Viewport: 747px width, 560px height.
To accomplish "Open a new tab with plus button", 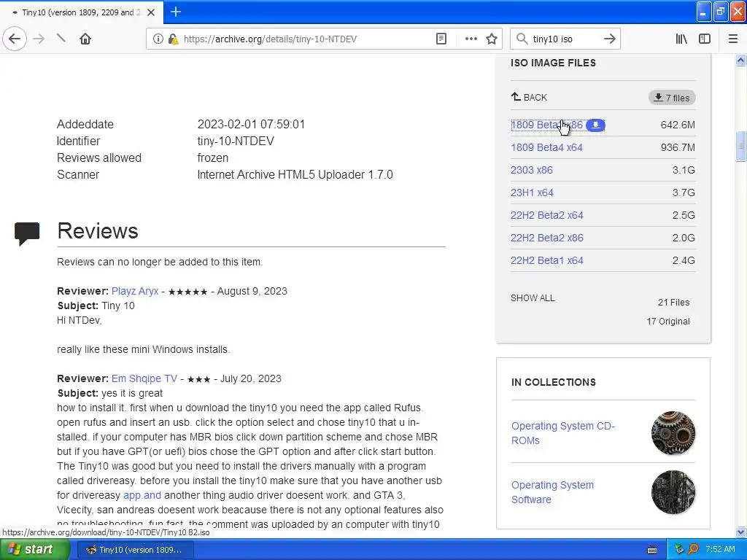I will 175,12.
